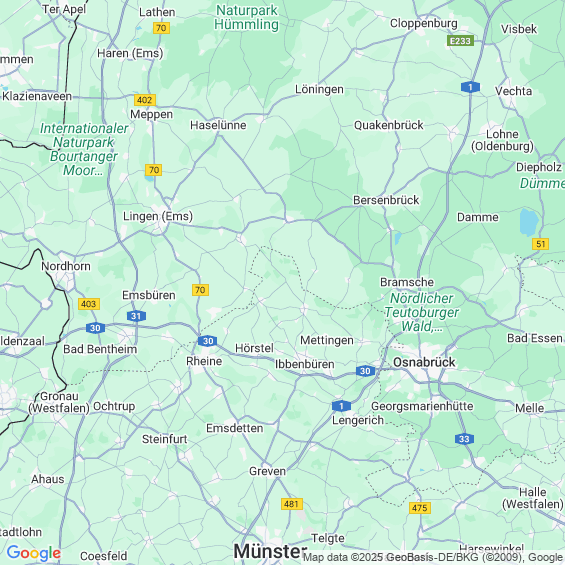Image resolution: width=565 pixels, height=565 pixels.
Task: Click the 403 yellow road sign
Action: (x=89, y=304)
